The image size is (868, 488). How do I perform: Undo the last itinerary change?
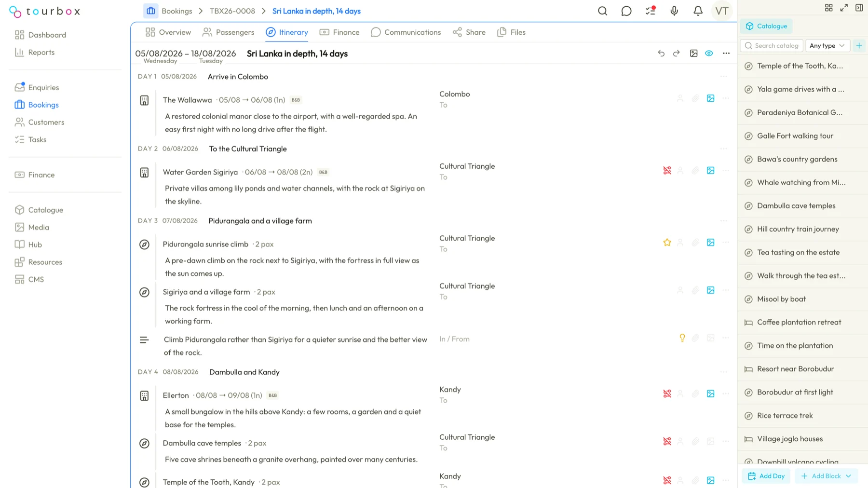(x=661, y=54)
